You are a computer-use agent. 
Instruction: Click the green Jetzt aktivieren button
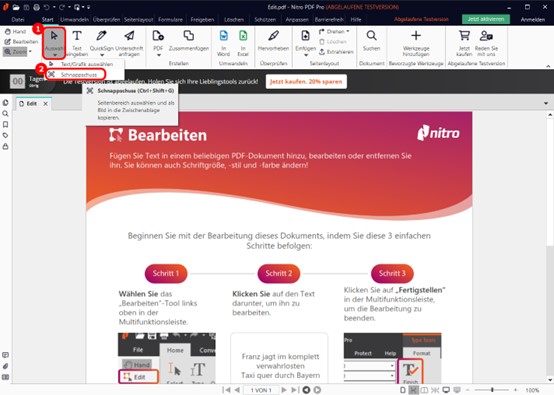coord(486,19)
